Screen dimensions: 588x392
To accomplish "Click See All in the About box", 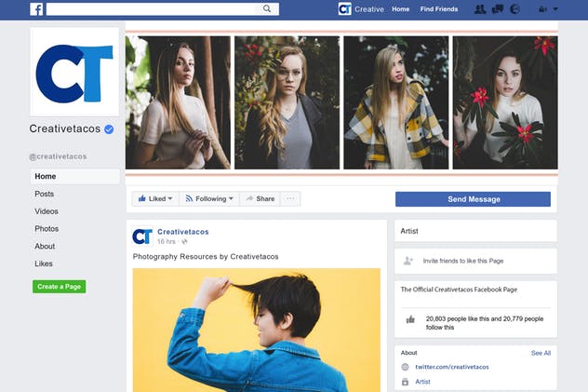I will tap(541, 353).
